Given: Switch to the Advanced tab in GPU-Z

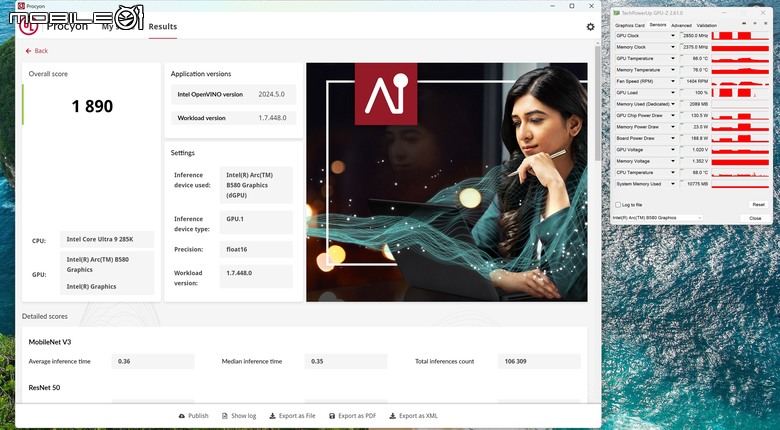Looking at the screenshot, I should 681,25.
